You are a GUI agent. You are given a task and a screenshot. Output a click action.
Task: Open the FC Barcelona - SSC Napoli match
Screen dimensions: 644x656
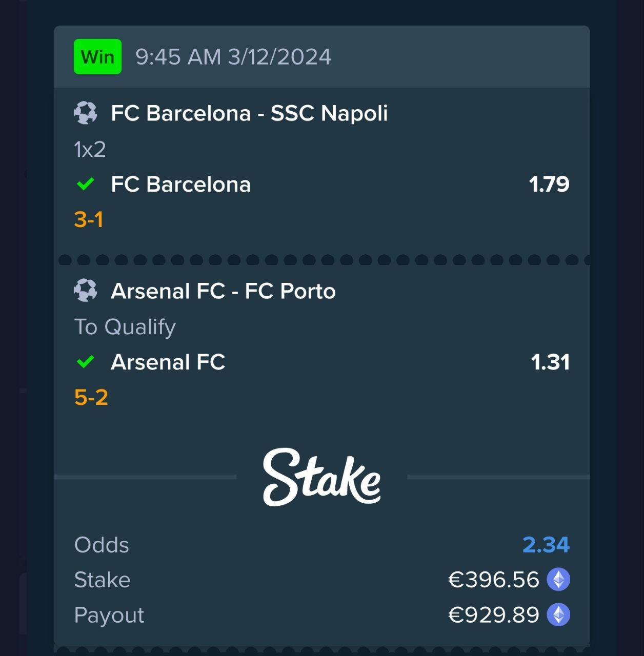[249, 113]
